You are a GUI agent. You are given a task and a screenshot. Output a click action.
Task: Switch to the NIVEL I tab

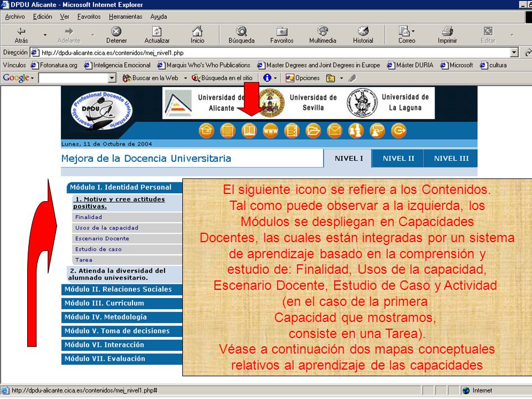click(348, 158)
